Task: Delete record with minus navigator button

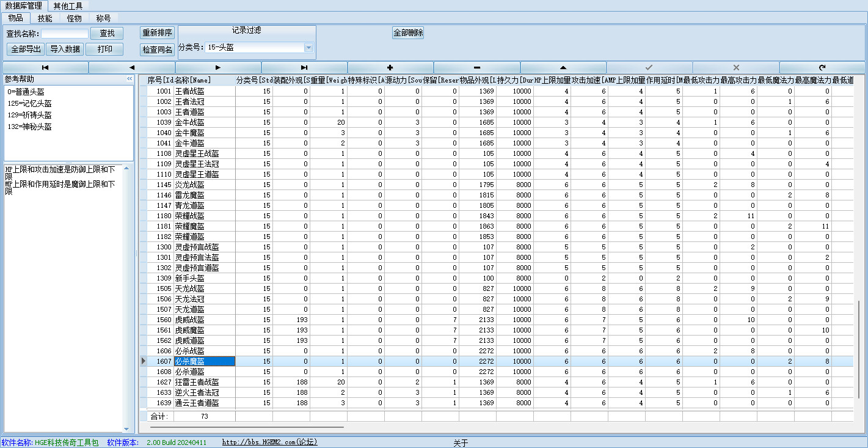Action: click(x=477, y=67)
